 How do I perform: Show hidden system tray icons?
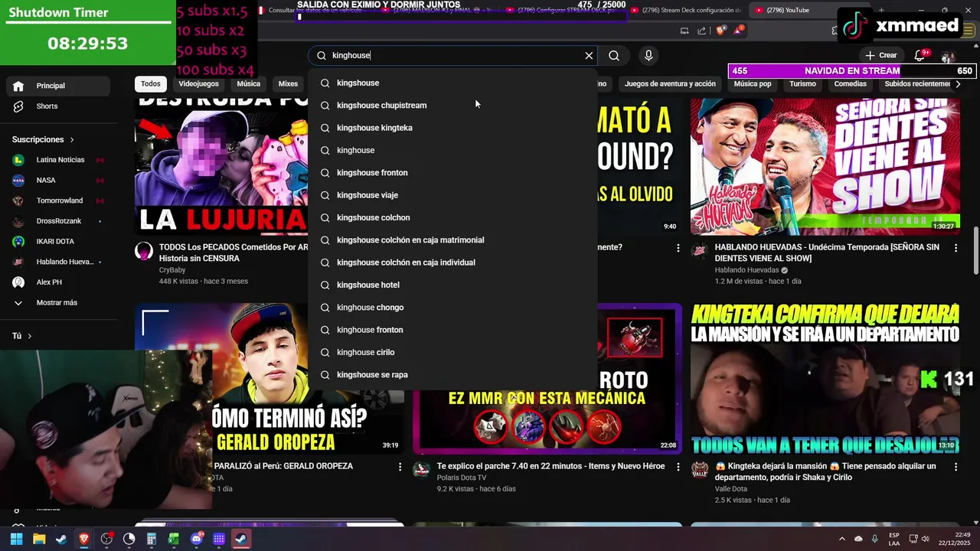842,539
